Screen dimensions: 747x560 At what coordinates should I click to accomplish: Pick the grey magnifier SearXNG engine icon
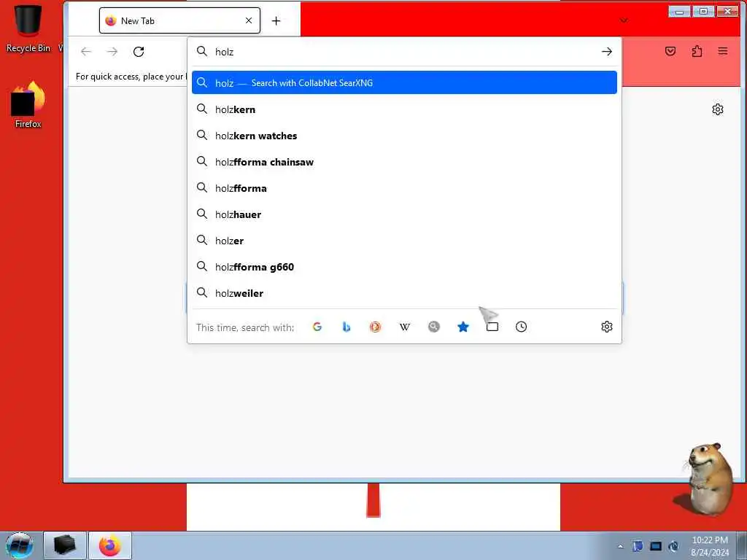pos(433,327)
